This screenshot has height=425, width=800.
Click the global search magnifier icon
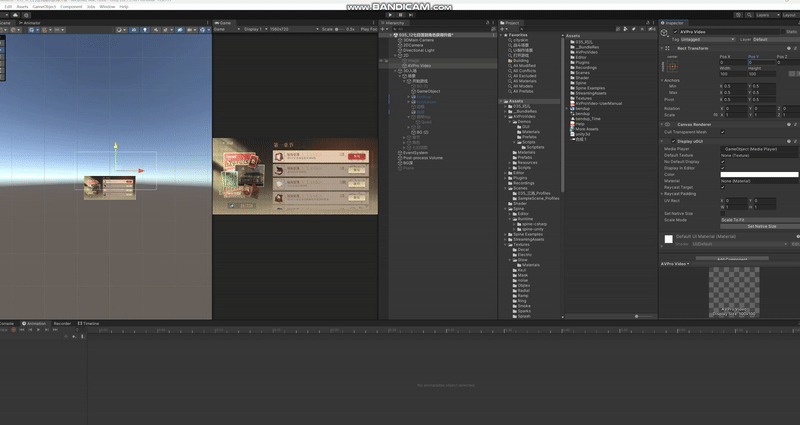pyautogui.click(x=749, y=15)
